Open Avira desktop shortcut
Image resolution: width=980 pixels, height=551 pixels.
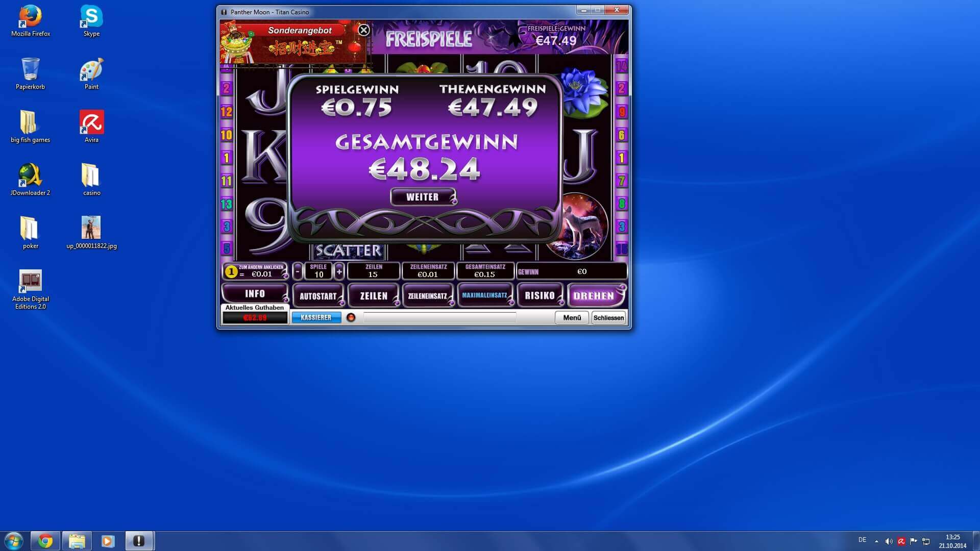92,127
